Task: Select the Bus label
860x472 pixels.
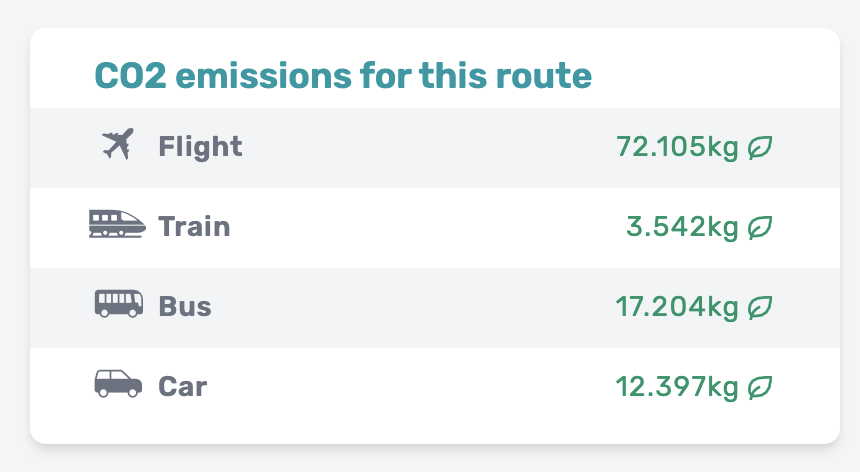Action: pyautogui.click(x=185, y=306)
